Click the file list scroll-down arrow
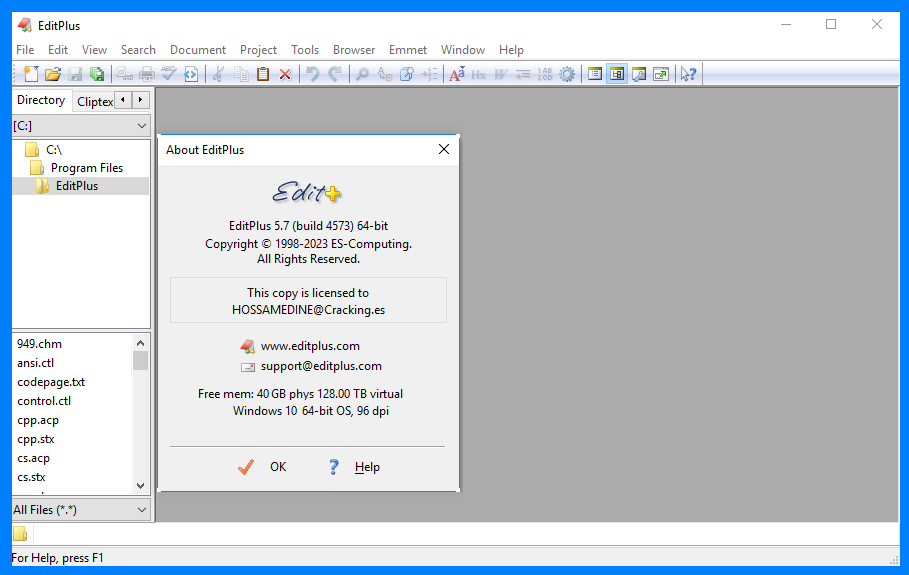The width and height of the screenshot is (909, 575). point(140,486)
